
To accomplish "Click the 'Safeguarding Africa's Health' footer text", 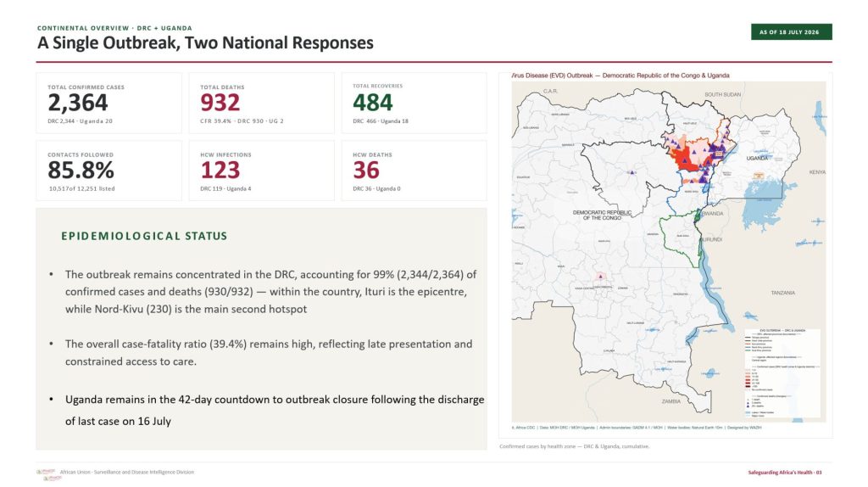I will click(784, 473).
